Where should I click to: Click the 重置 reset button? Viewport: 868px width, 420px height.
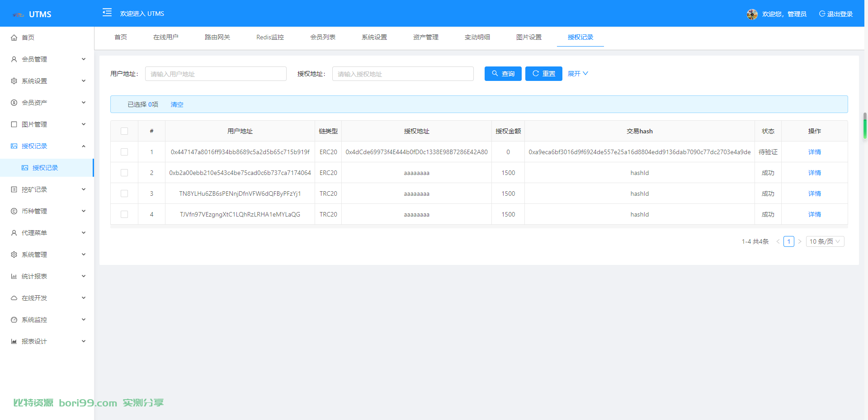coord(544,74)
